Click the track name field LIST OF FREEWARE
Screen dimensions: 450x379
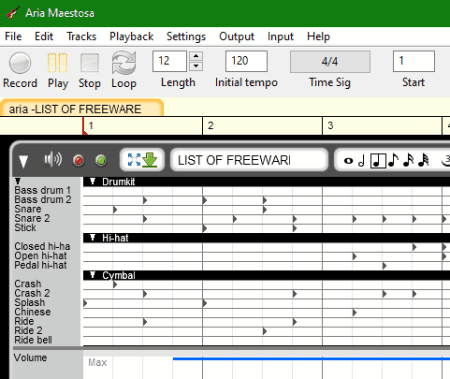249,160
